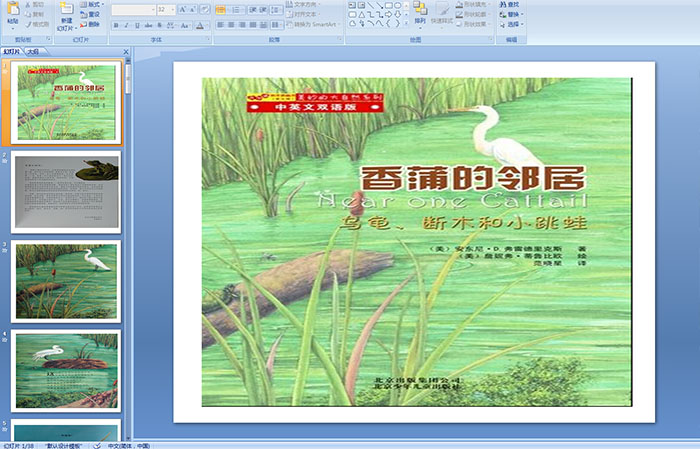The width and height of the screenshot is (700, 449).
Task: Toggle Strikethrough formatting
Action: 148,26
